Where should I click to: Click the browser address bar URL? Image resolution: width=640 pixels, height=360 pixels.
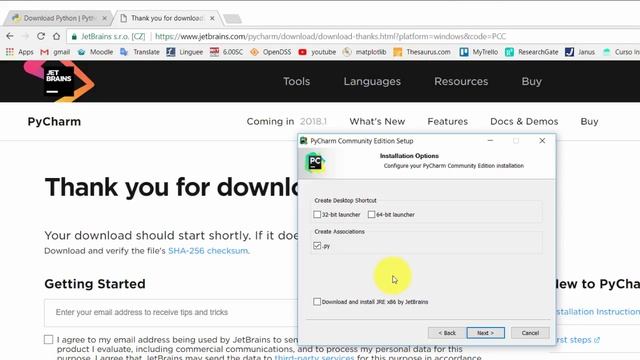click(x=331, y=36)
